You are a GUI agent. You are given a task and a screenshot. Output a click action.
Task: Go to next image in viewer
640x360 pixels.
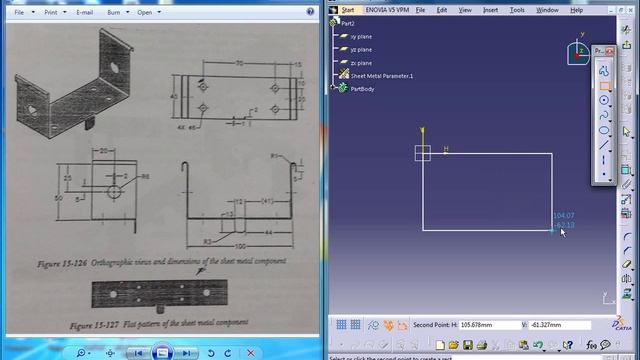pyautogui.click(x=187, y=353)
